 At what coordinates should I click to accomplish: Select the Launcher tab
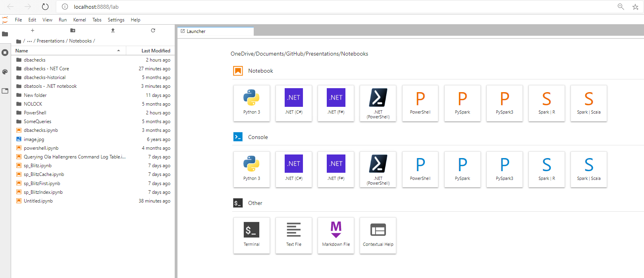point(196,31)
